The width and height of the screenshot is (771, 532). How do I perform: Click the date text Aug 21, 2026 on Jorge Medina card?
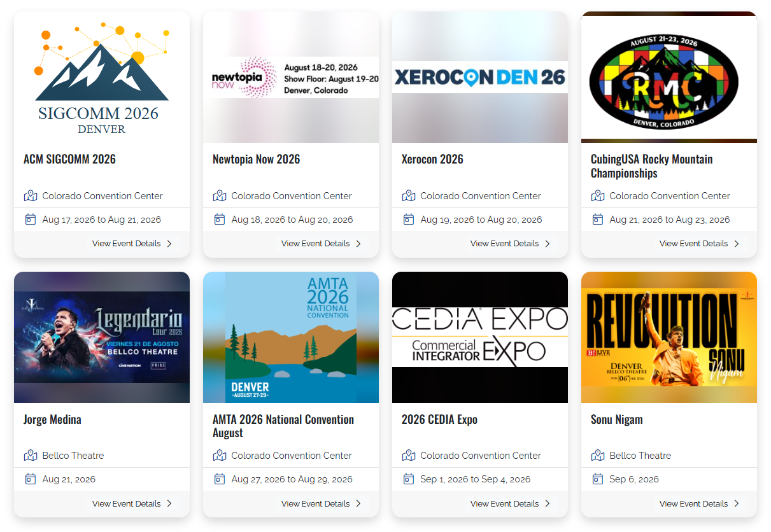pyautogui.click(x=69, y=479)
